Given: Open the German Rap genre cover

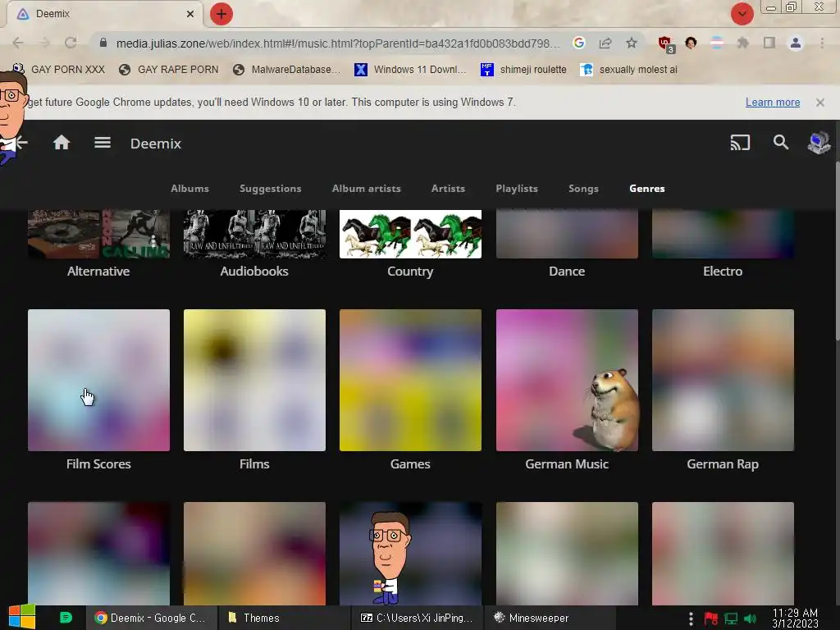Looking at the screenshot, I should point(723,380).
